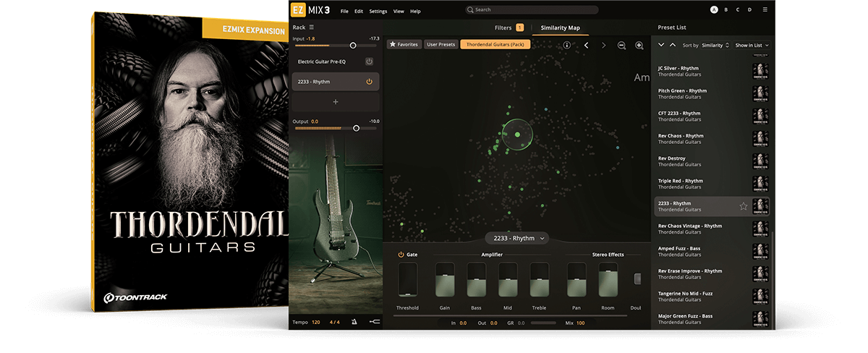Toggle the Favorites filter
Image resolution: width=868 pixels, height=353 pixels.
pos(404,44)
